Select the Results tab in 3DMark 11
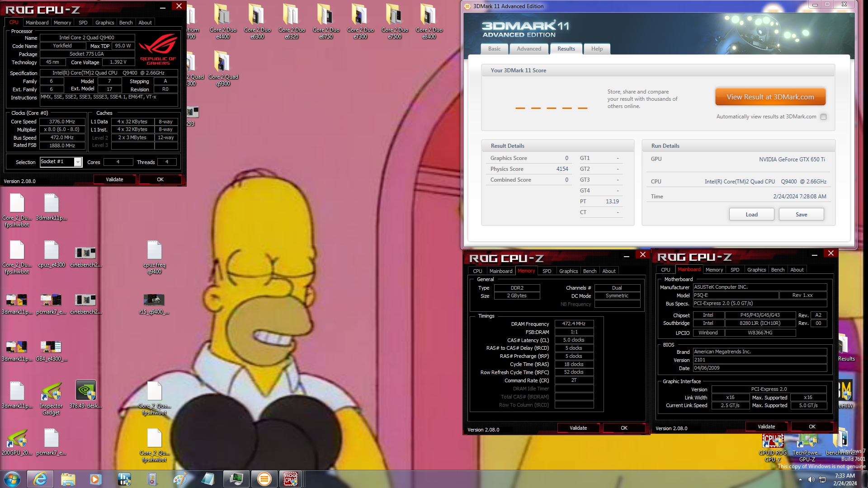Screen dimensions: 868x488 coord(566,49)
